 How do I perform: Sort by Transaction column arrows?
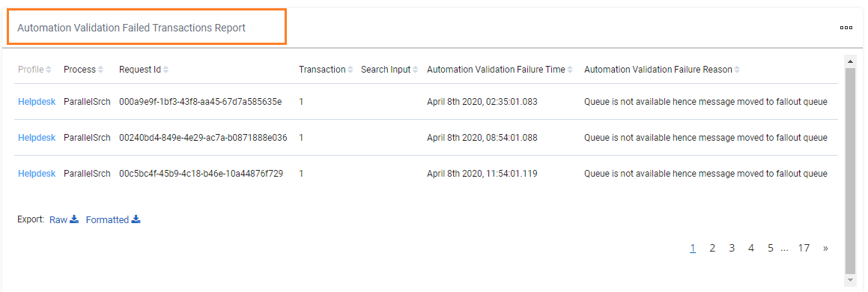point(350,70)
